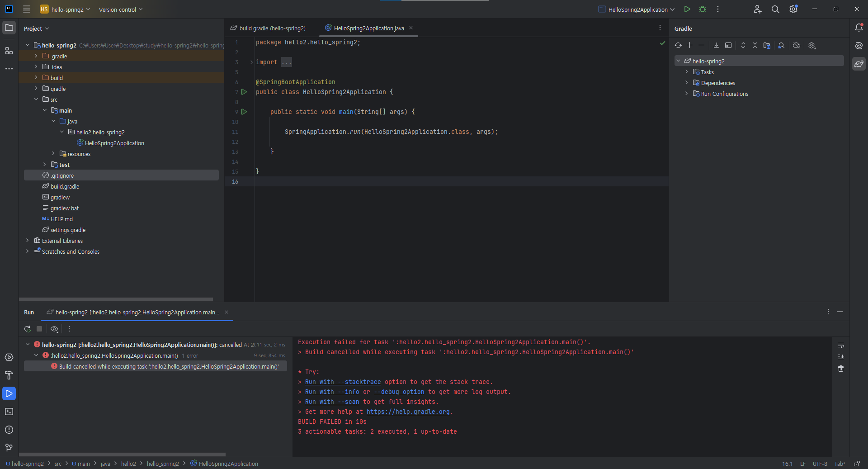Open IDE settings gear in title bar

click(793, 9)
